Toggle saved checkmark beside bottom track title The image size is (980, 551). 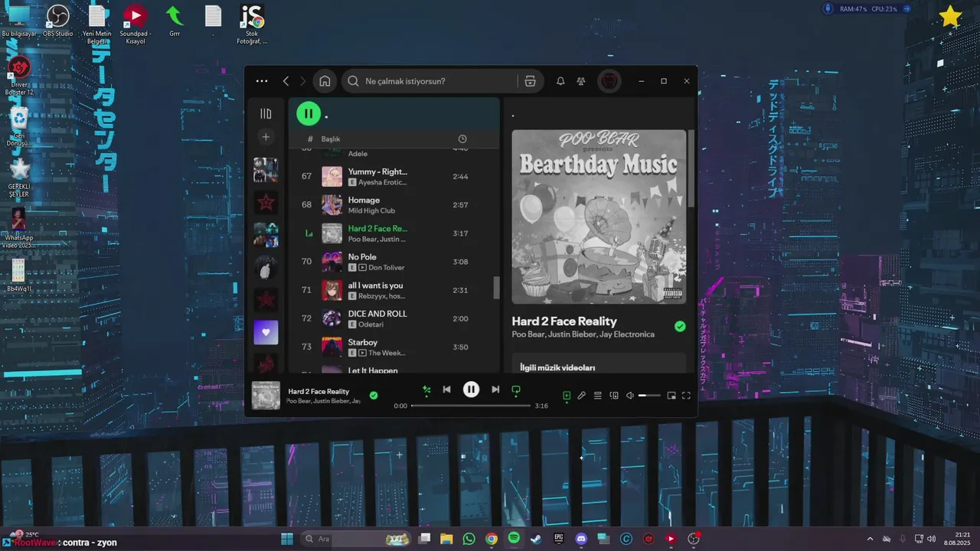click(x=374, y=396)
